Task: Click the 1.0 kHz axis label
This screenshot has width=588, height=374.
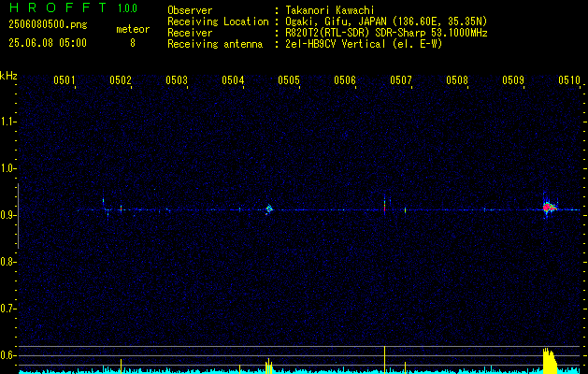Action: tap(7, 168)
